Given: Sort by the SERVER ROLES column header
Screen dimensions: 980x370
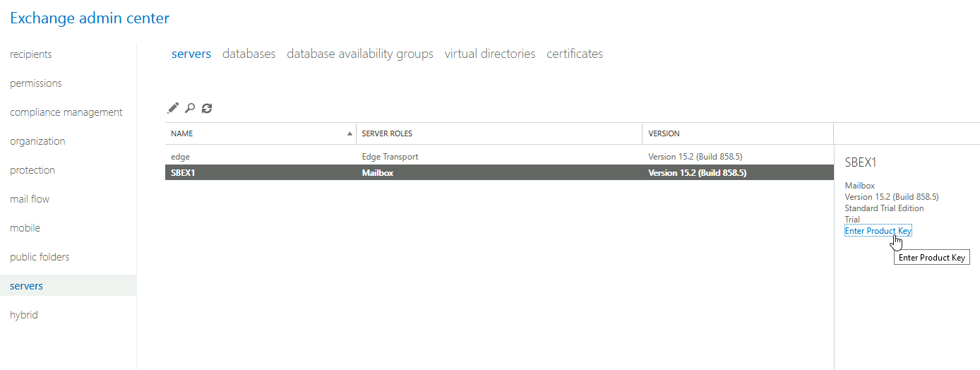Looking at the screenshot, I should 499,133.
